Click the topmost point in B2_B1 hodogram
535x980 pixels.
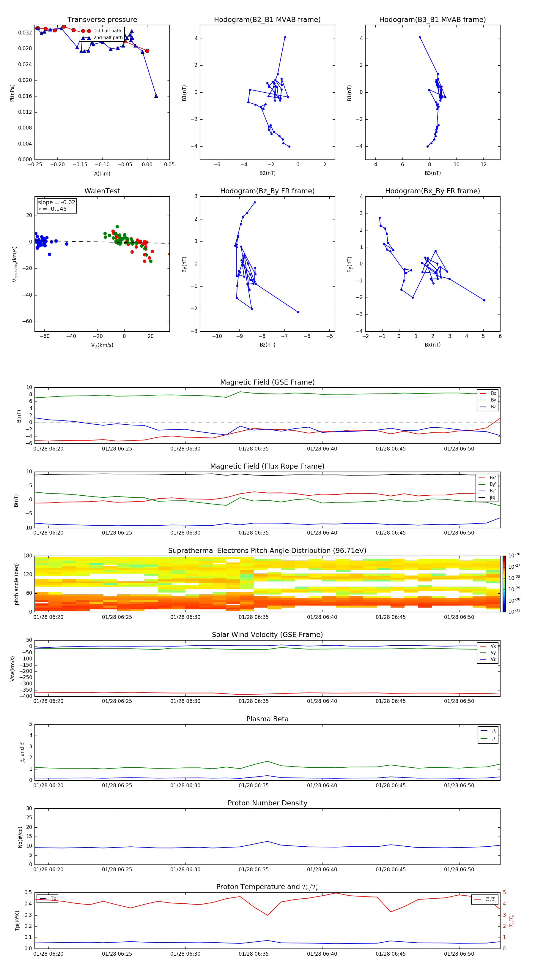point(285,37)
